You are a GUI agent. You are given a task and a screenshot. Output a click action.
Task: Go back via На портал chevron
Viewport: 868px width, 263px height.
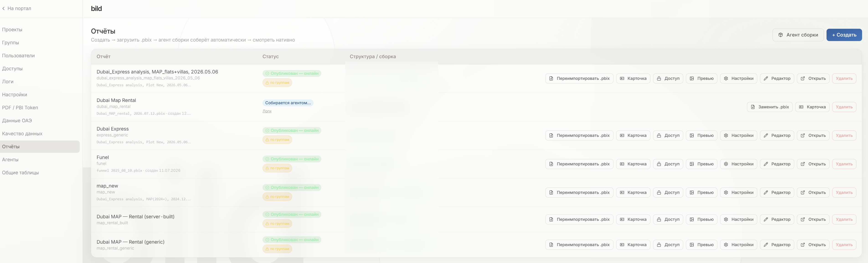coord(3,8)
